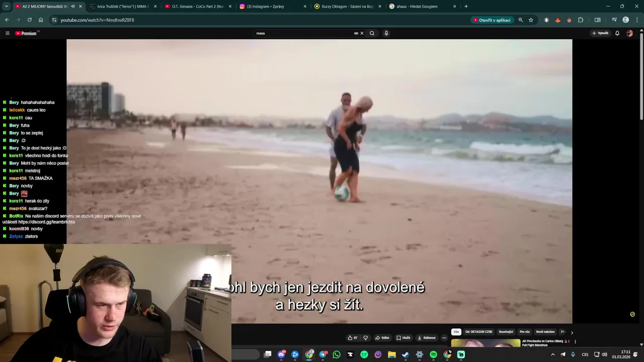Expand the tab search dropdown arrow
The width and height of the screenshot is (644, 362).
(x=7, y=7)
